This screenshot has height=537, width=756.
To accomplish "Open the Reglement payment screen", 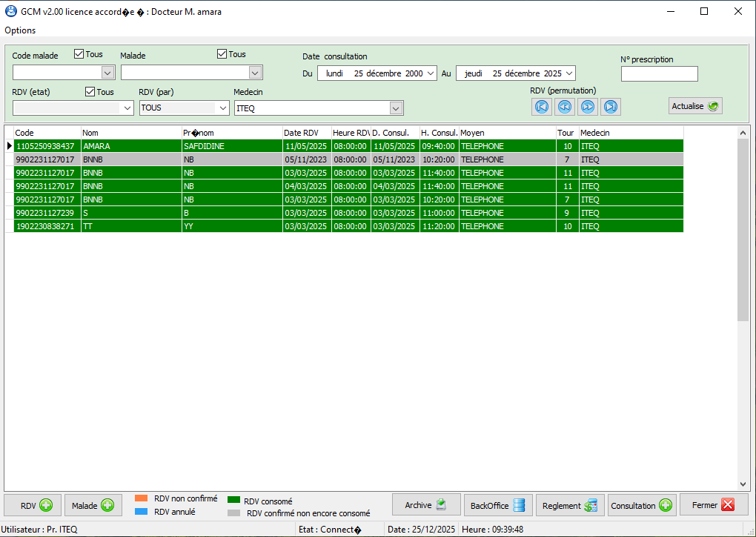I will 570,506.
